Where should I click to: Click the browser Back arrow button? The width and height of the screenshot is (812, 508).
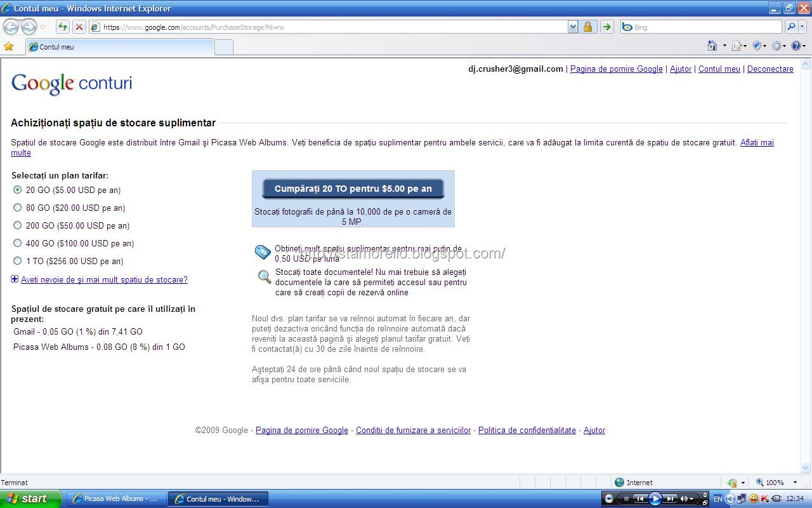pos(11,27)
